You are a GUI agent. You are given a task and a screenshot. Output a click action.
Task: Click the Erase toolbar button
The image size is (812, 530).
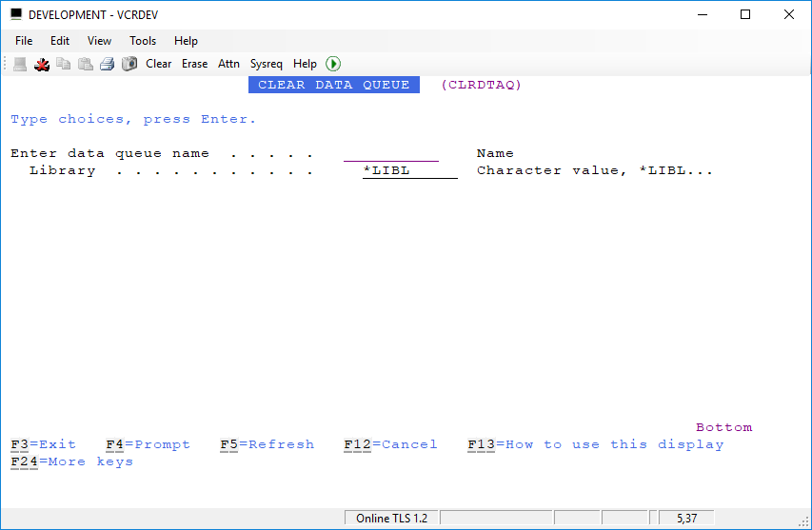(195, 64)
